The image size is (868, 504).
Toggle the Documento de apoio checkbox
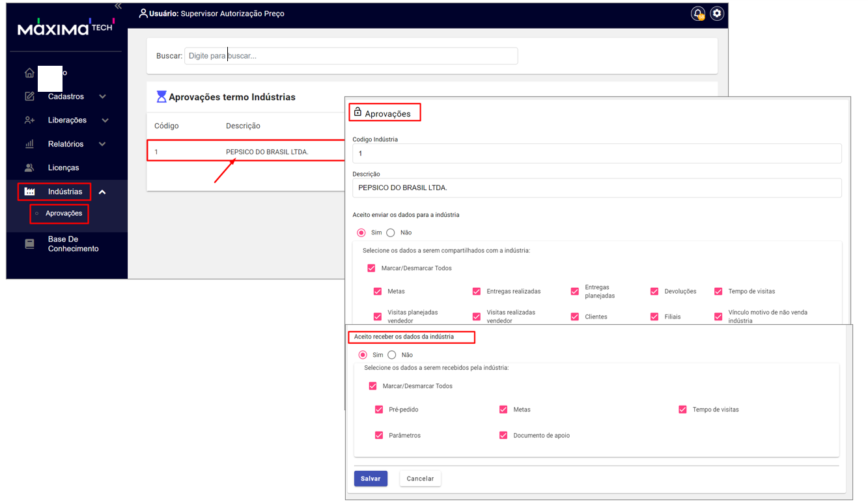click(x=503, y=435)
